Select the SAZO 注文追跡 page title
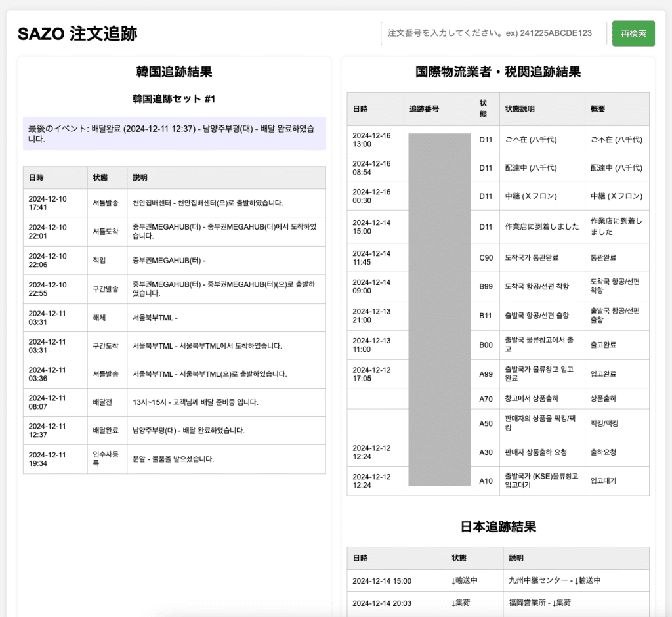This screenshot has height=617, width=672. point(79,33)
